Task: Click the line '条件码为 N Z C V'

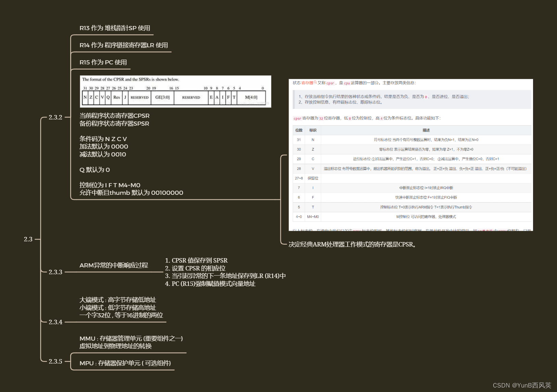Action: [x=103, y=139]
